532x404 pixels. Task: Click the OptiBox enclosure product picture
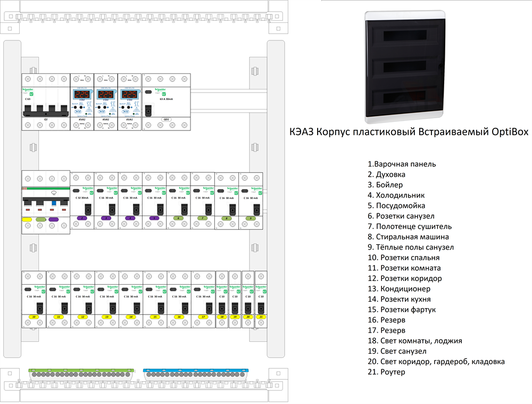pos(405,67)
